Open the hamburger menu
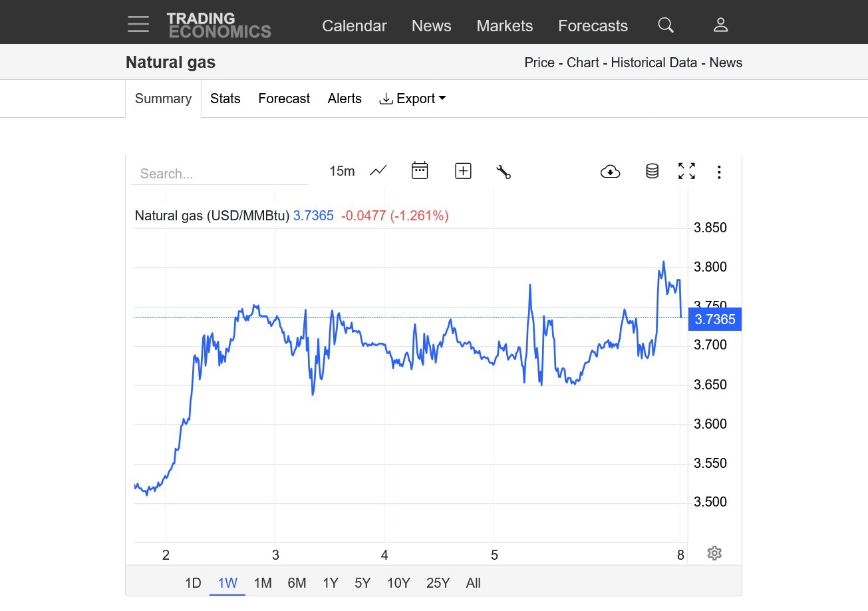The width and height of the screenshot is (868, 611). tap(138, 24)
